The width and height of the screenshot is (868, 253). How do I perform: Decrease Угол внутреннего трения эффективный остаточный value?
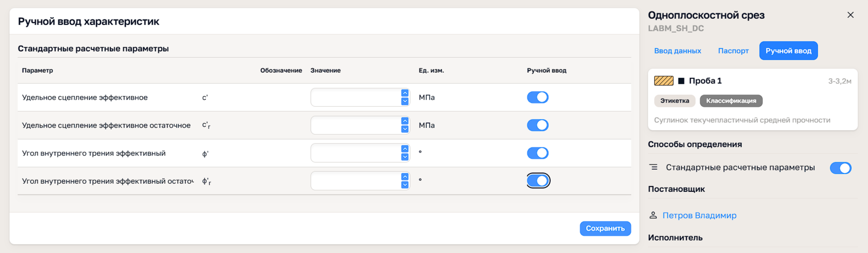tap(405, 185)
